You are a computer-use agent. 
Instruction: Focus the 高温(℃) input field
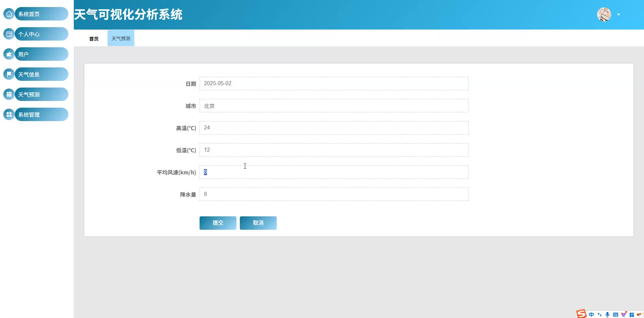pos(334,128)
